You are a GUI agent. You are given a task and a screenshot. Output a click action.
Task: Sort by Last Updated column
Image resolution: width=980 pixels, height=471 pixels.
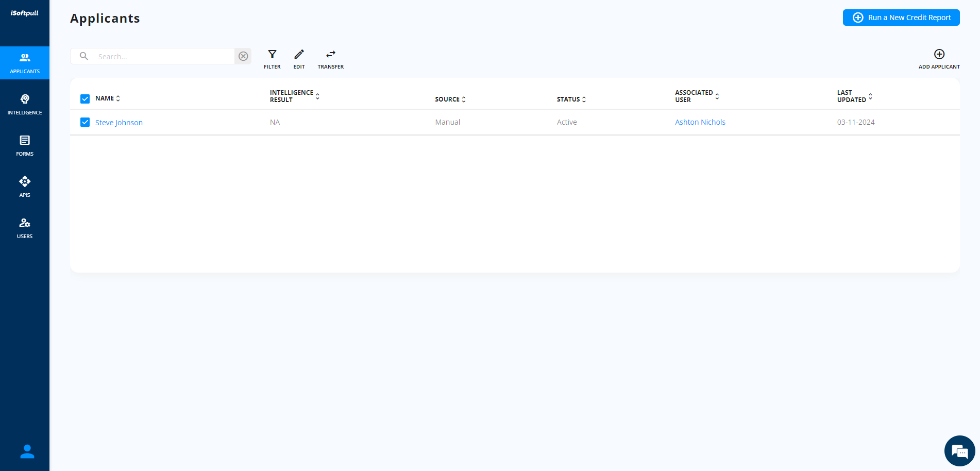click(855, 96)
